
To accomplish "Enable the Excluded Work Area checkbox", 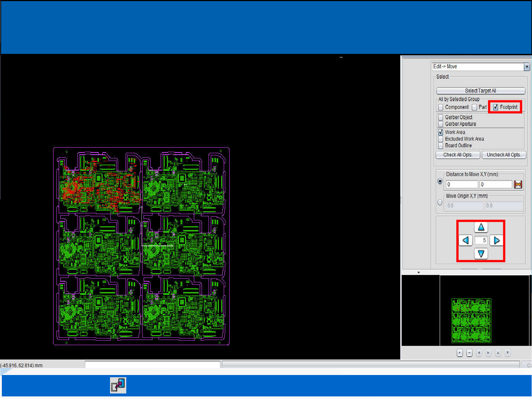I will click(x=441, y=139).
